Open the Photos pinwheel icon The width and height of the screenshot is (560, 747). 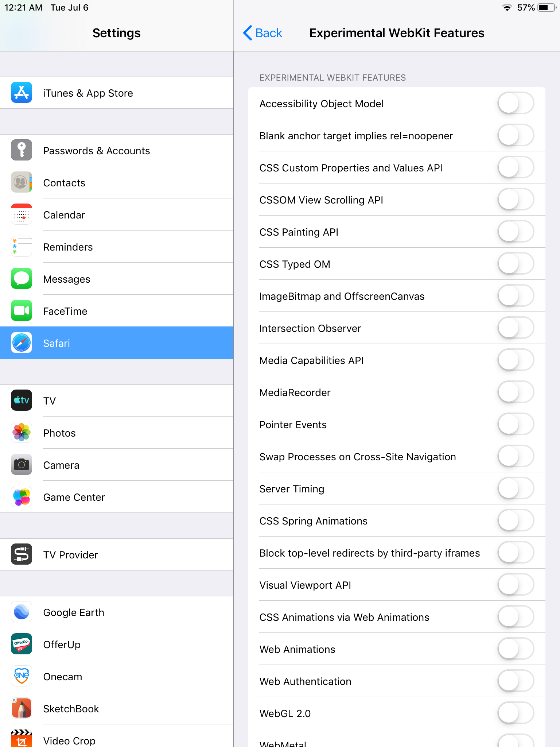pyautogui.click(x=22, y=433)
